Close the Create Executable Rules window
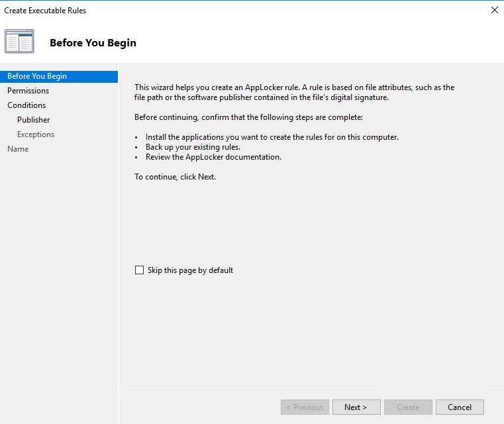Screen dimensions: 504x424 point(494,10)
